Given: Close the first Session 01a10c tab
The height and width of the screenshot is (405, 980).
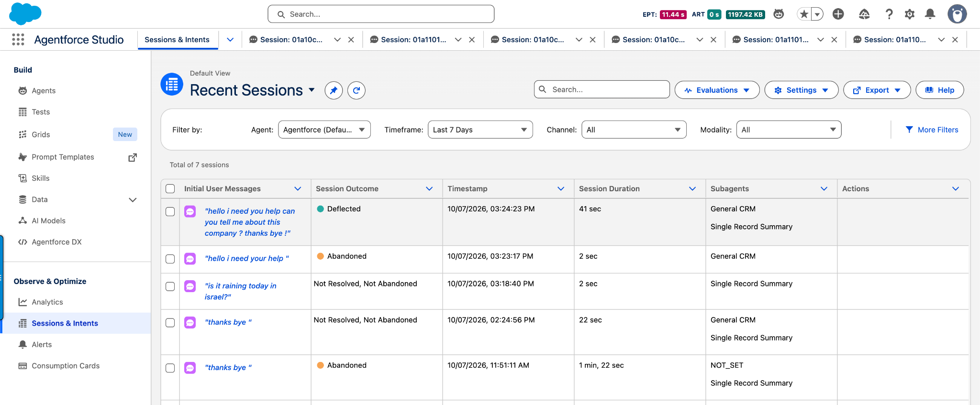Looking at the screenshot, I should point(351,40).
